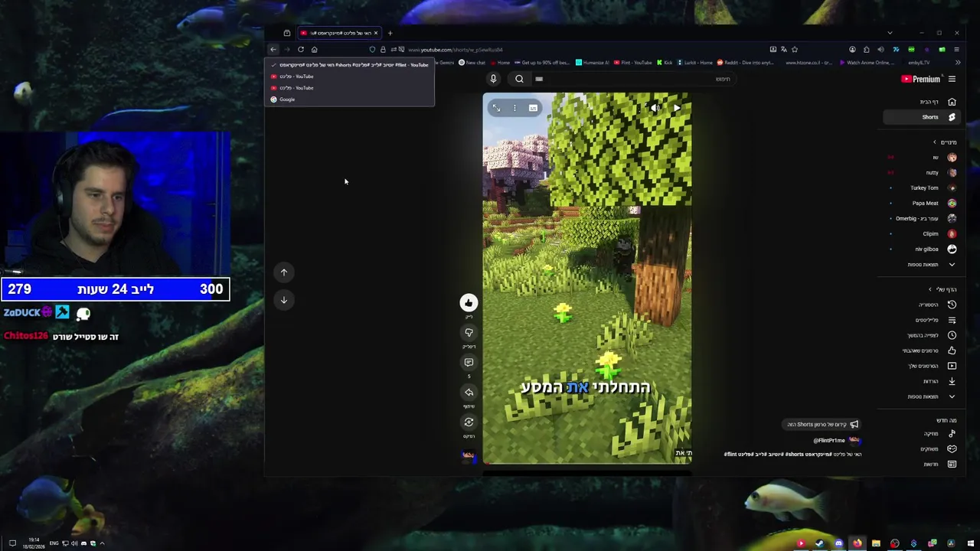This screenshot has height=551, width=980.
Task: Expand show more under subscriptions list
Action: coord(923,265)
